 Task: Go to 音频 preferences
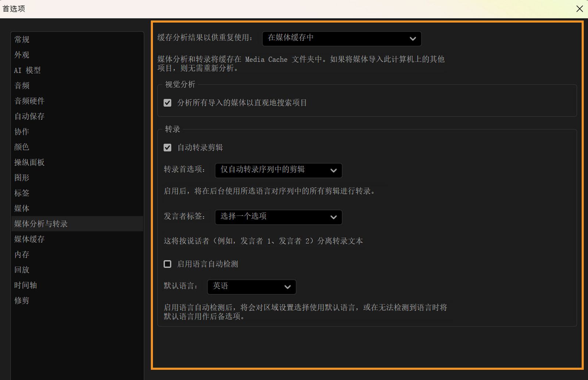click(x=22, y=85)
